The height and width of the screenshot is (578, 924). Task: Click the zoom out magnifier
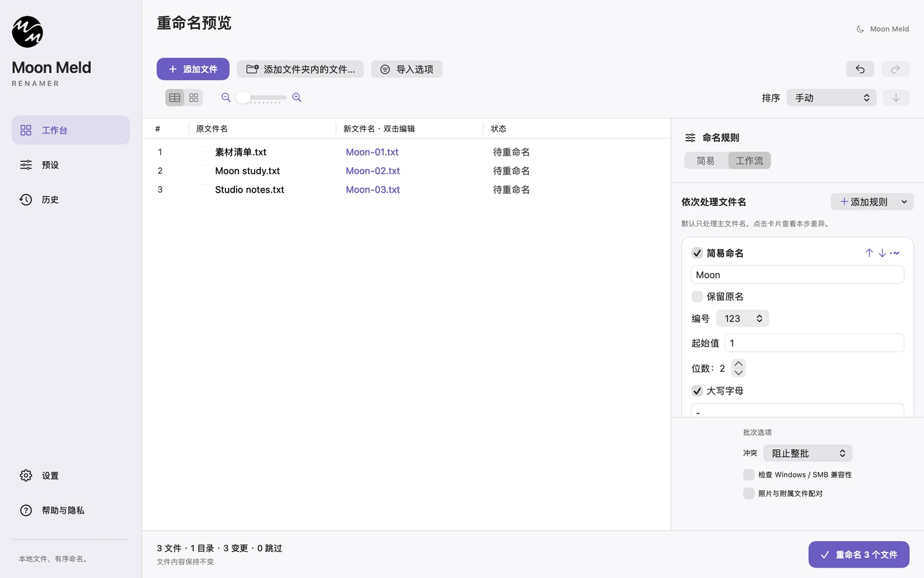point(226,97)
